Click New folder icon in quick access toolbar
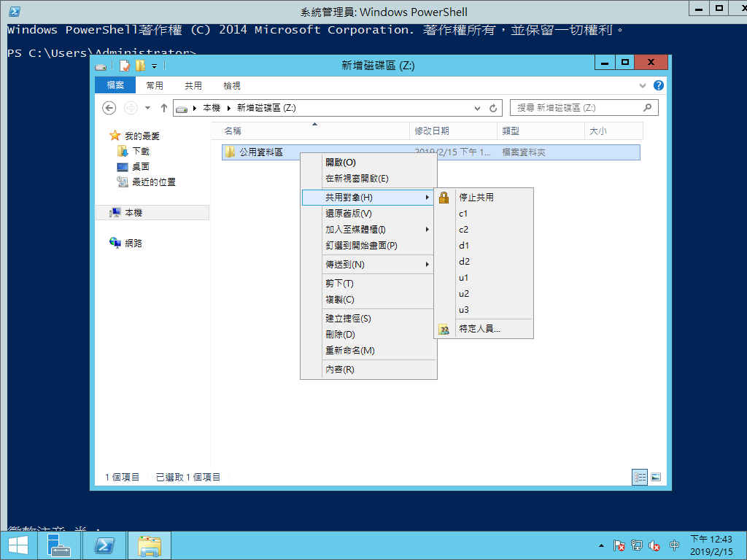747x560 pixels. tap(140, 66)
